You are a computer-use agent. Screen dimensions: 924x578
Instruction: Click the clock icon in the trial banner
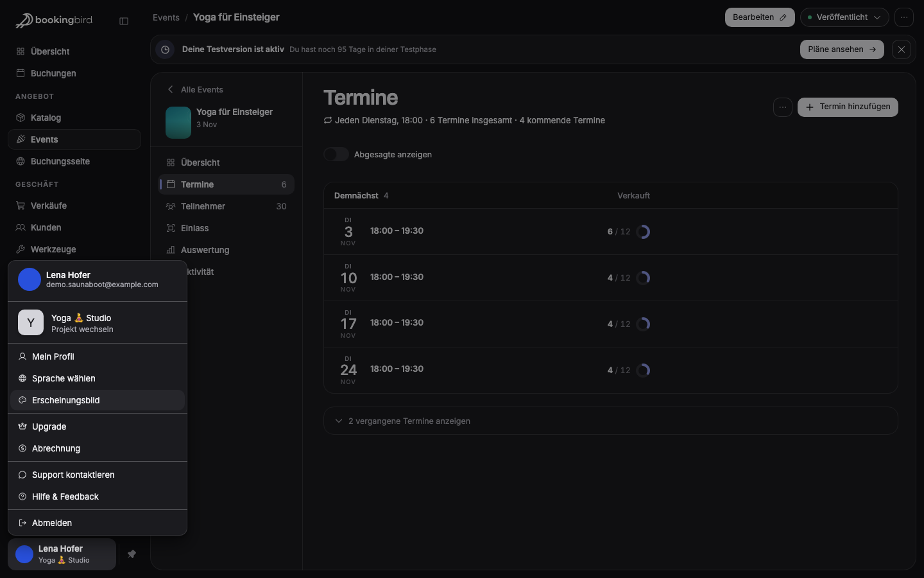(165, 49)
